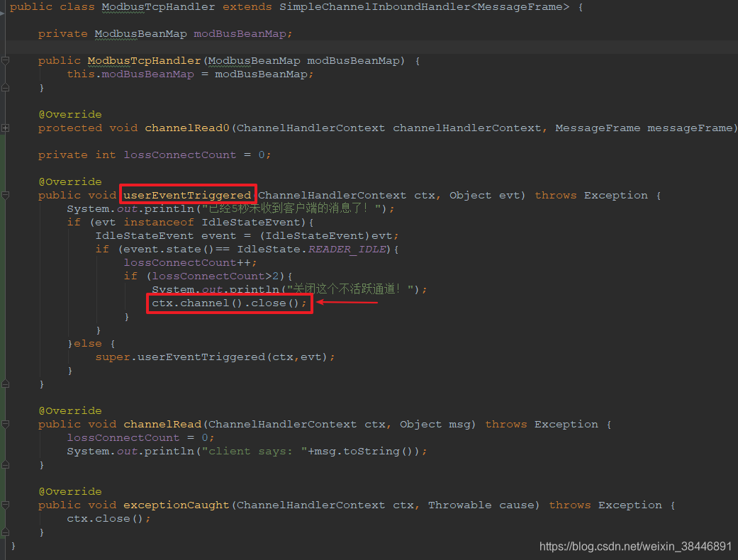The width and height of the screenshot is (738, 560).
Task: Click MessageFrame generic type in the class declaration
Action: [x=520, y=7]
